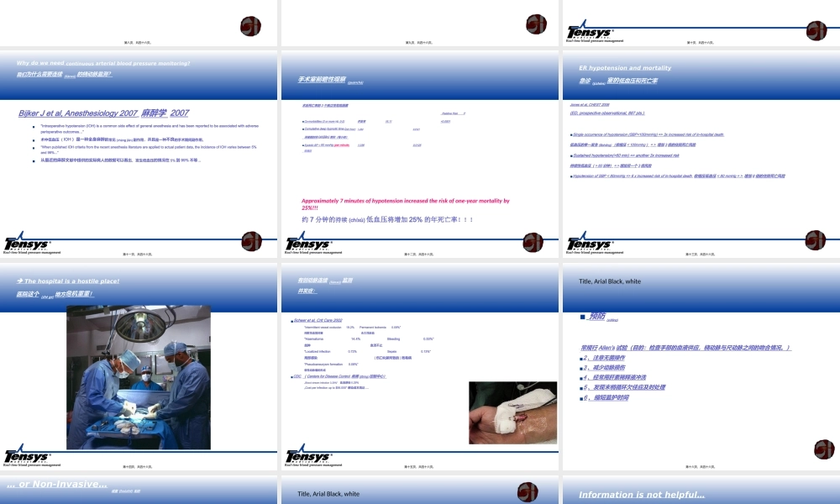The image size is (840, 504).
Task: Open the Jones et al, CHEST 2006 reference
Action: pos(590,105)
